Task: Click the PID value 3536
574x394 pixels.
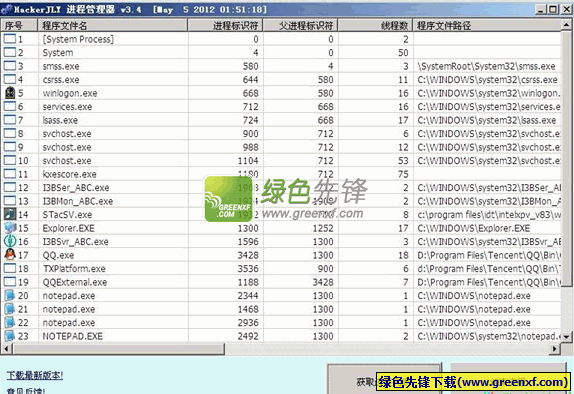Action: (x=248, y=269)
